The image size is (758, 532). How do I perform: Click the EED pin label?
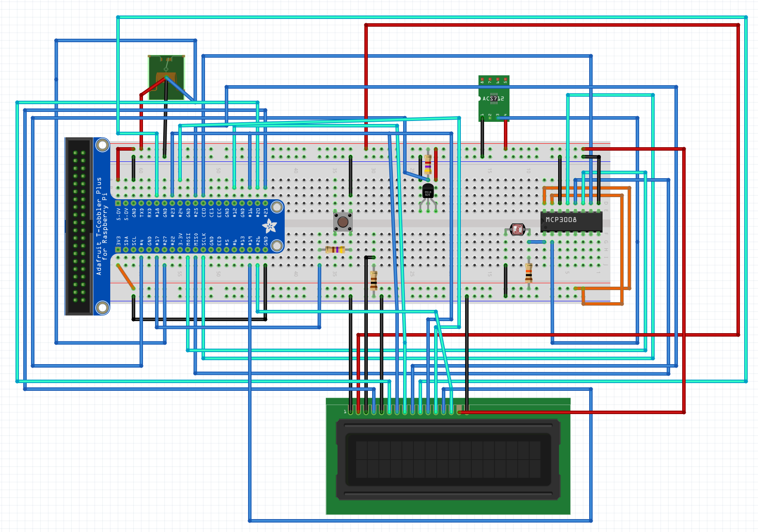219,241
